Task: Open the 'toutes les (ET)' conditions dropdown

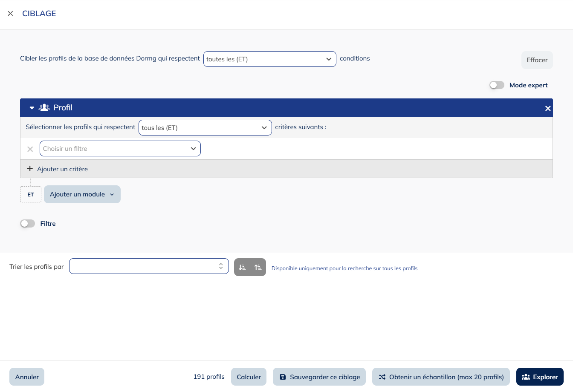Action: tap(269, 59)
